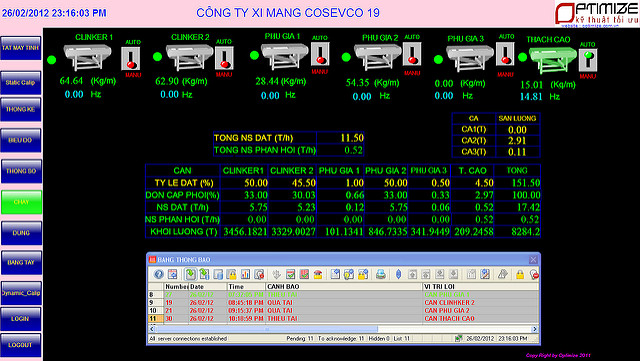Viewport: 640px width, 361px height.
Task: Open the THONG KE menu button
Action: pos(21,109)
